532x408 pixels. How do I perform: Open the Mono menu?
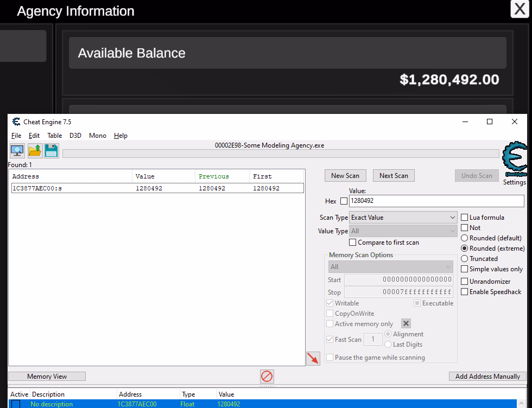98,136
